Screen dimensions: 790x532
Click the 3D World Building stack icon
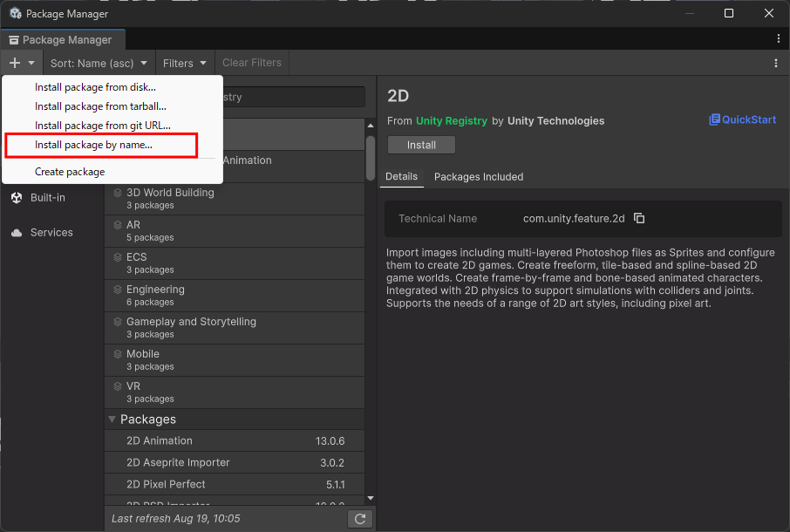click(118, 193)
